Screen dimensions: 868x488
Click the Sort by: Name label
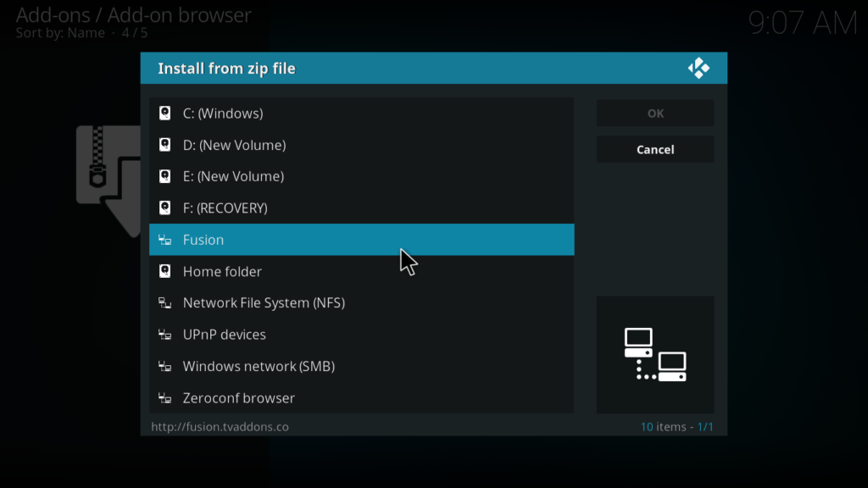pyautogui.click(x=60, y=33)
